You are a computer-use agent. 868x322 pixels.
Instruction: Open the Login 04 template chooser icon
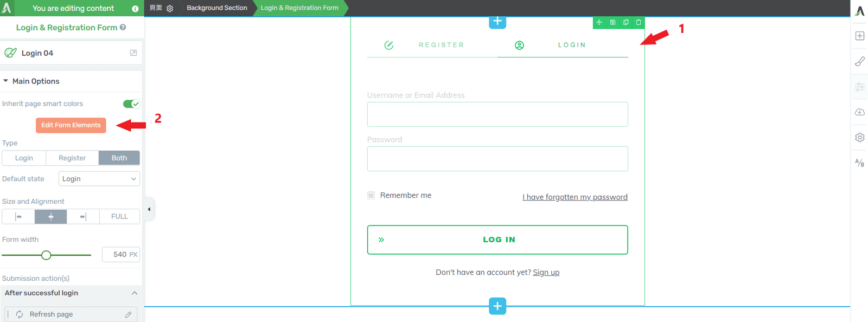(x=133, y=53)
